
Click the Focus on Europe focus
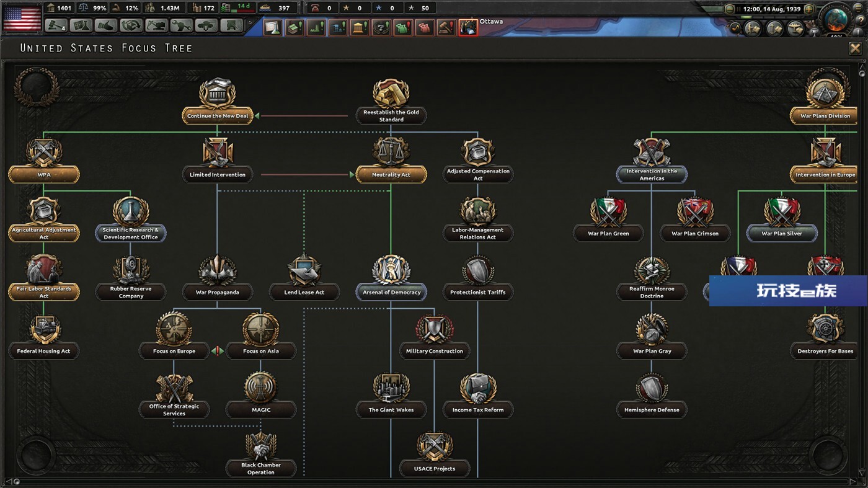coord(174,335)
